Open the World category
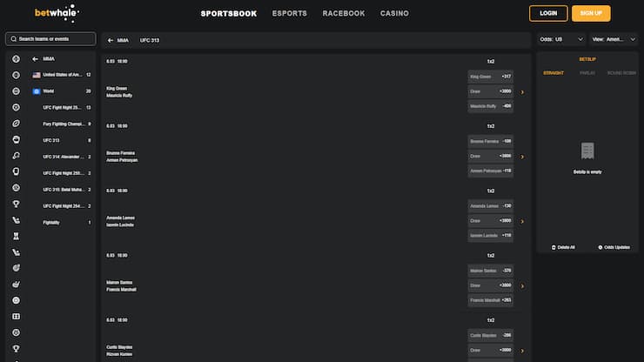The width and height of the screenshot is (644, 362). 62,91
